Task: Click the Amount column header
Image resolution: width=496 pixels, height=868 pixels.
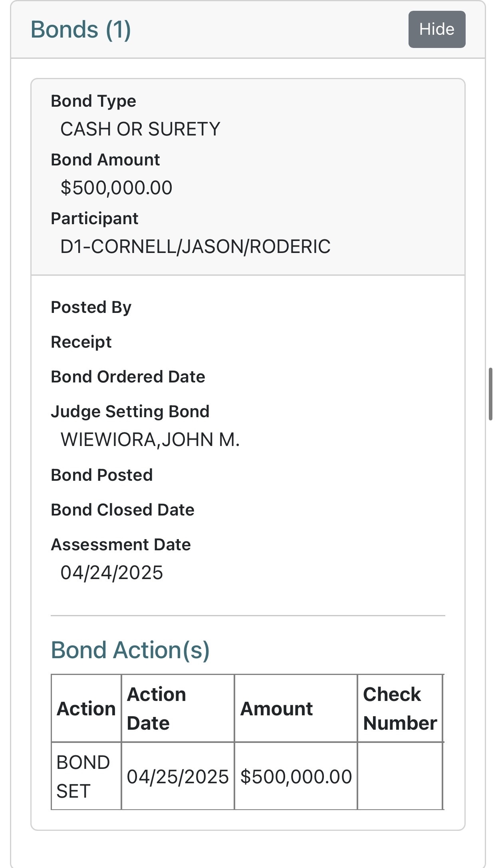Action: [296, 709]
